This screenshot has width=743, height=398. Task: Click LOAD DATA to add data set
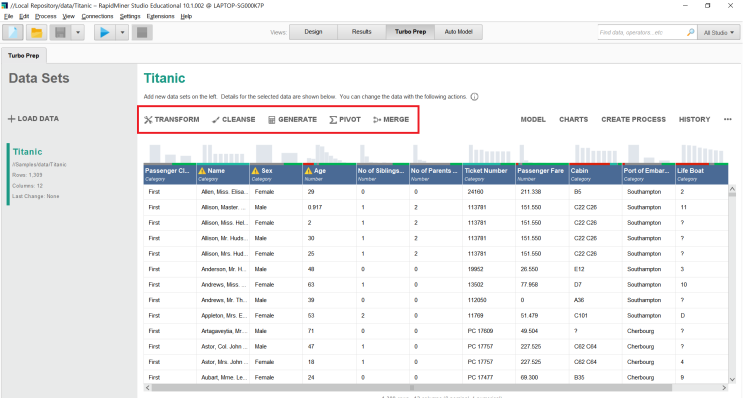coord(33,119)
